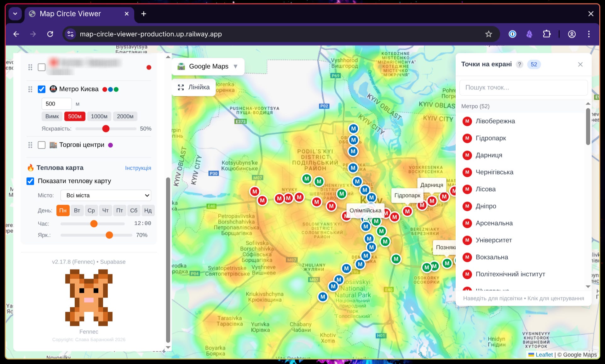Expand the Місто city select box
The width and height of the screenshot is (605, 364).
(106, 195)
